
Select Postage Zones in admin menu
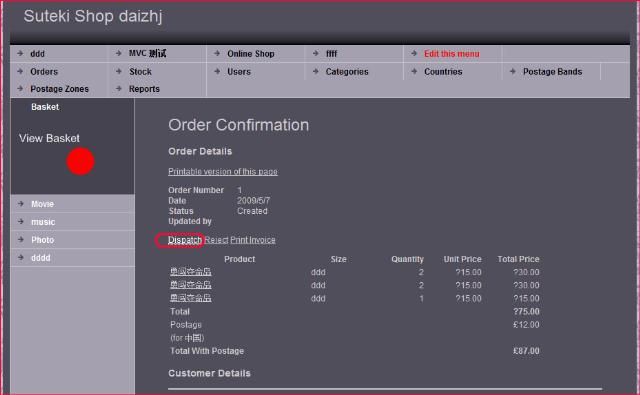[x=59, y=89]
